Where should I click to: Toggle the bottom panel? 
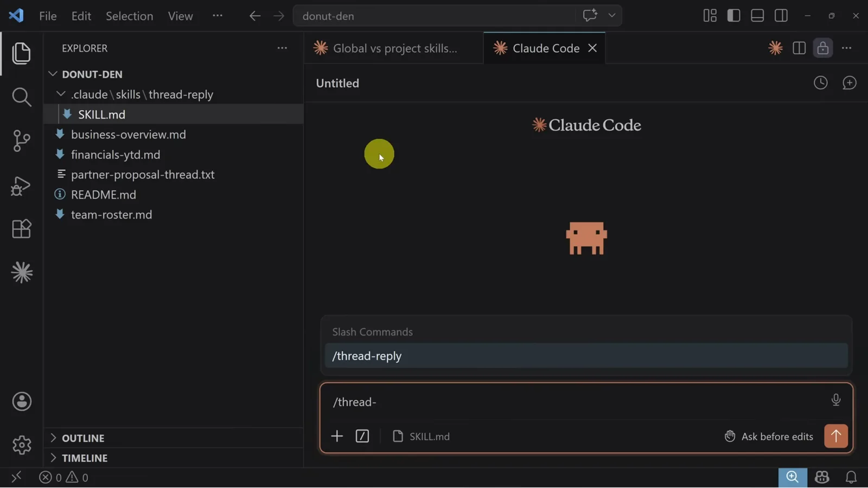pyautogui.click(x=757, y=16)
